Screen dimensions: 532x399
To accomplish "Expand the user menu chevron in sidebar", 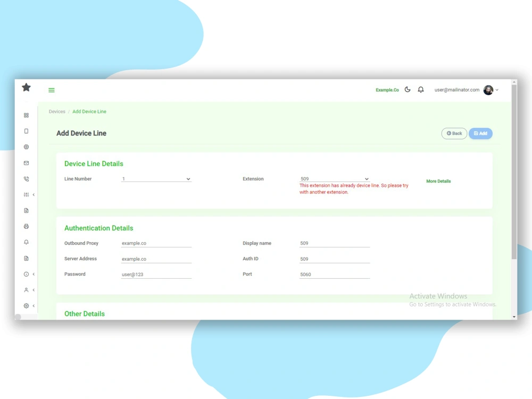I will [34, 290].
